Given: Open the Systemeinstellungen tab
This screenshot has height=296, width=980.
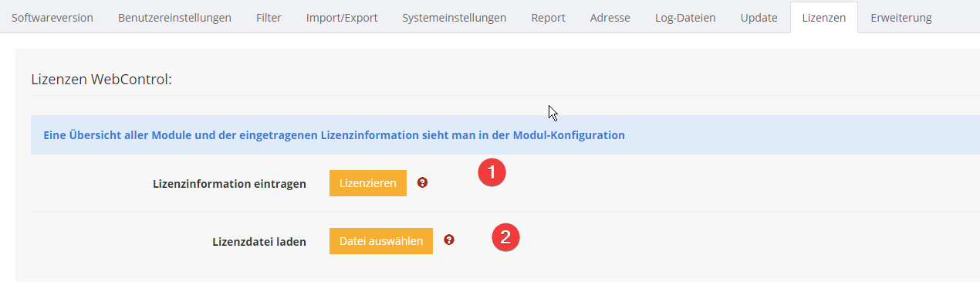Looking at the screenshot, I should click(455, 17).
